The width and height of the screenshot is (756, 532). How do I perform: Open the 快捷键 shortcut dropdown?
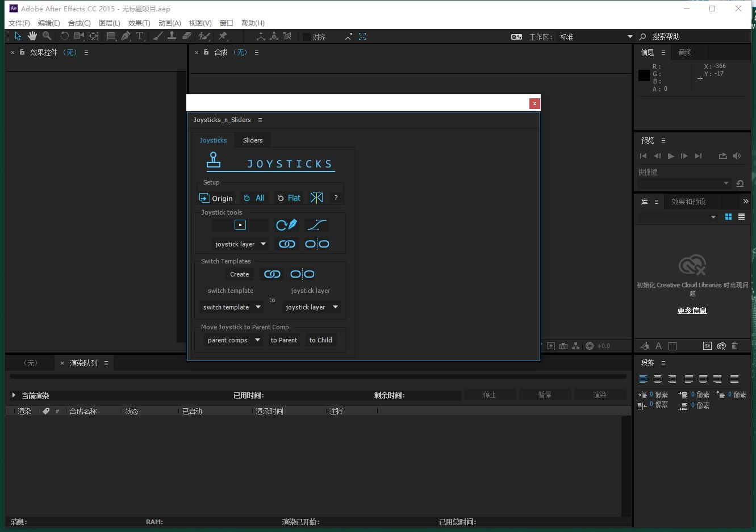[x=684, y=183]
